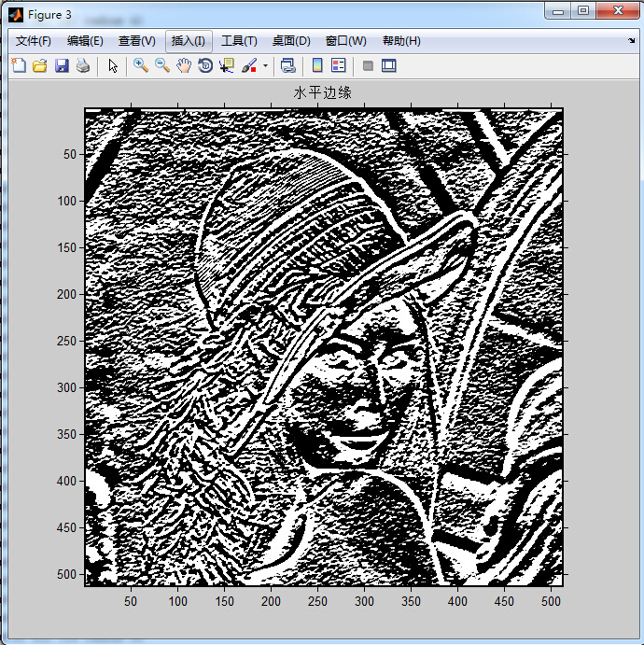Viewport: 644px width, 645px height.
Task: Print the figure using the printer icon
Action: click(83, 65)
